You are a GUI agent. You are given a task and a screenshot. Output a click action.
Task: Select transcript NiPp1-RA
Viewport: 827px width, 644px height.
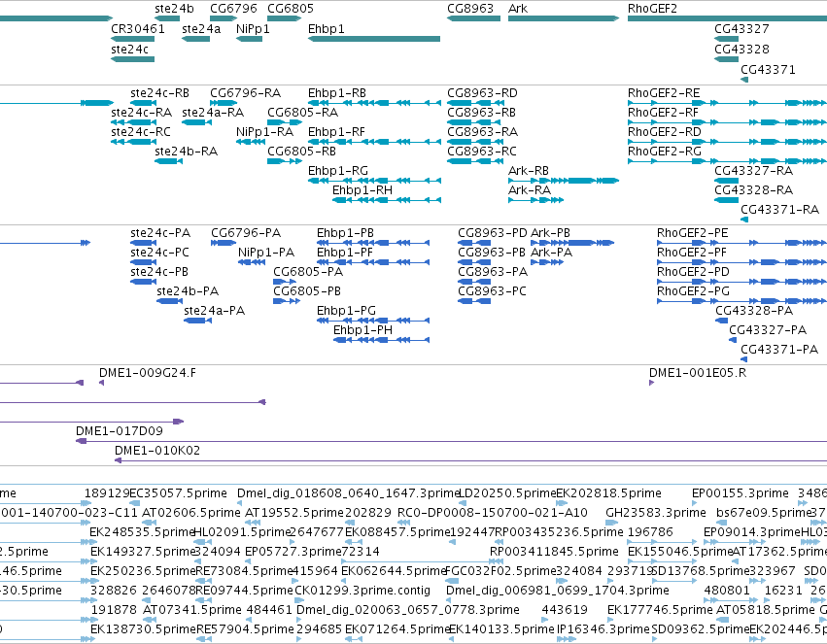pyautogui.click(x=251, y=142)
